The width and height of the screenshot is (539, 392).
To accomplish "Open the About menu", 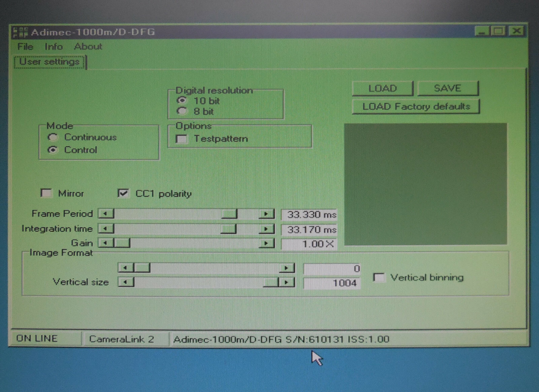I will [x=88, y=46].
